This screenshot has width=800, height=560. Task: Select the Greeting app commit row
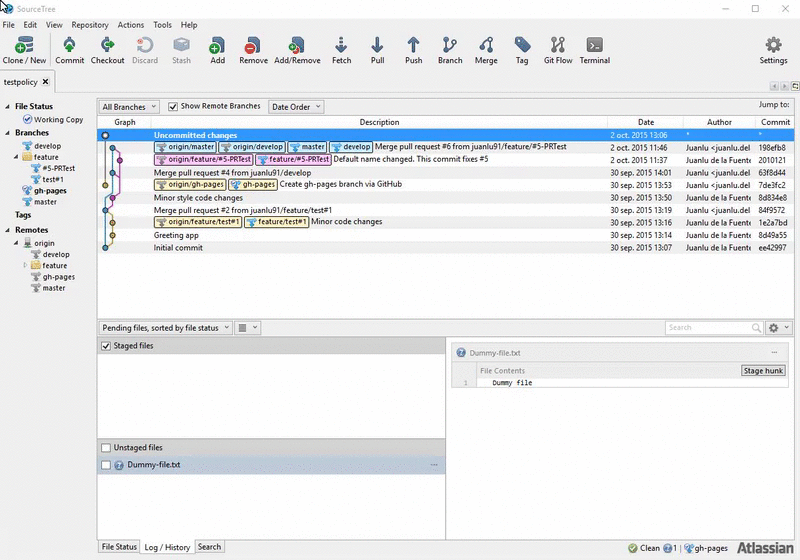pos(445,235)
